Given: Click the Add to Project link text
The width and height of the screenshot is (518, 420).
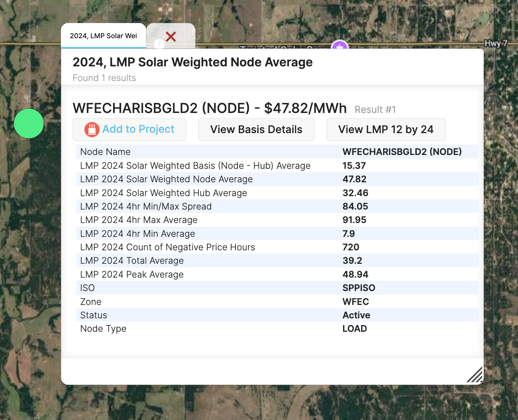Looking at the screenshot, I should [x=138, y=129].
